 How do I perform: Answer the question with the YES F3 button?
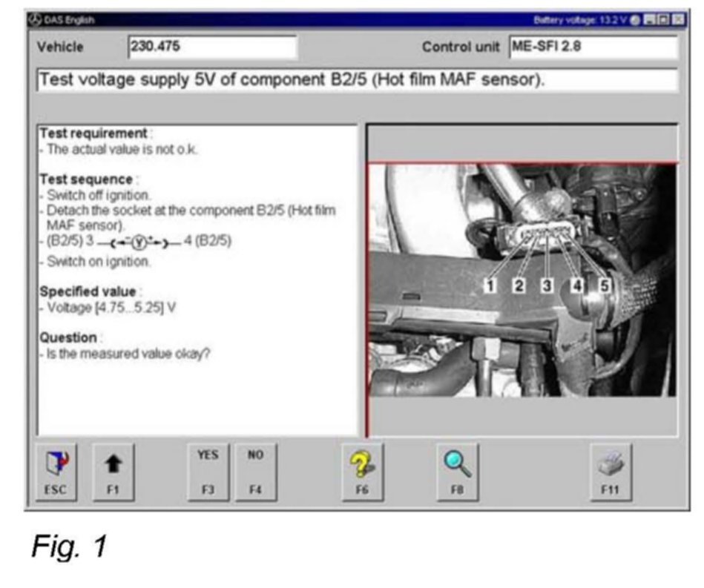point(207,469)
